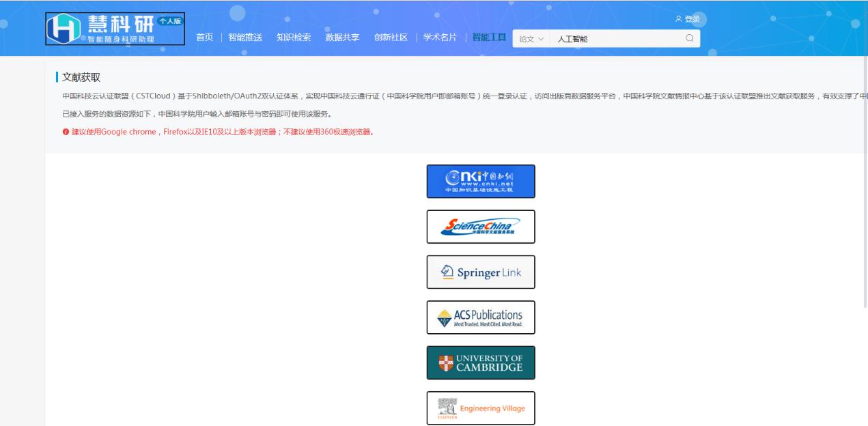Click the search magnifier icon

click(689, 38)
